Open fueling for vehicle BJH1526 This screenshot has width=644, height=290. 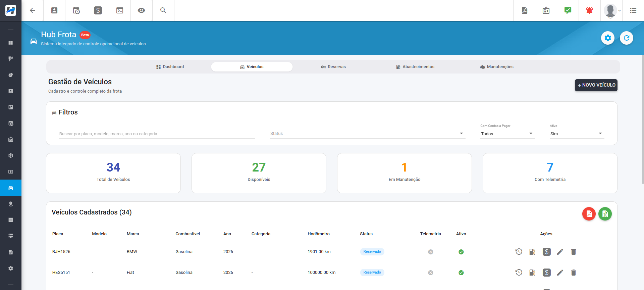(532, 251)
